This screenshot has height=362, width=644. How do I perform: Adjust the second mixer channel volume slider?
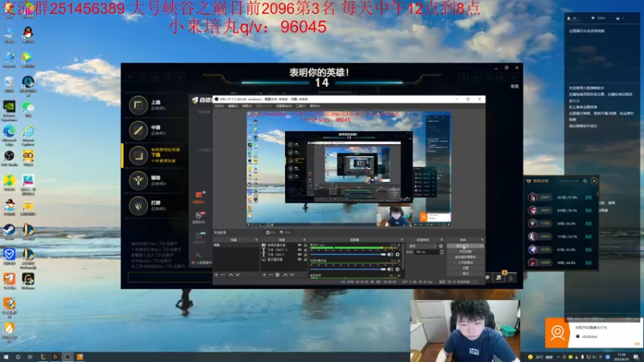tap(348, 269)
